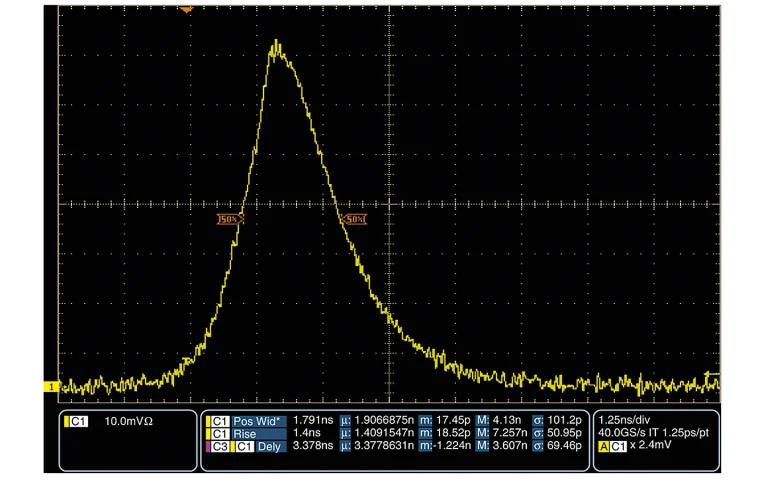
Task: Click the C1 badge on Pos Wid row
Action: click(220, 421)
